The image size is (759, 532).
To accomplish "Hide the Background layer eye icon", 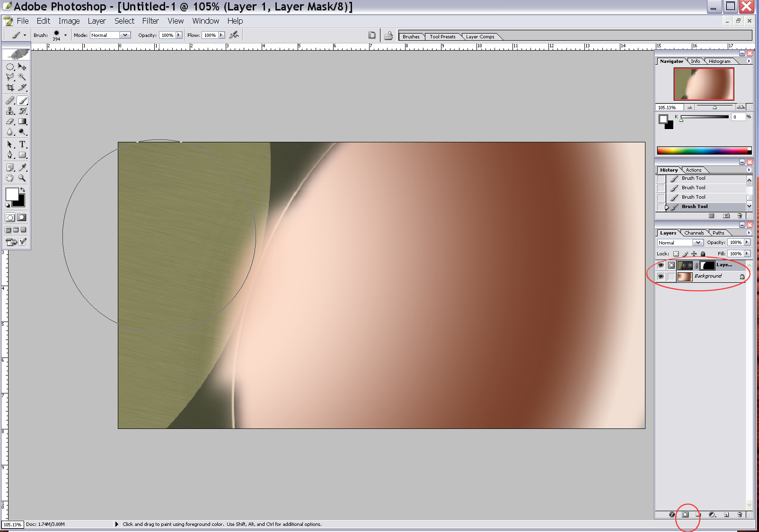I will [x=661, y=277].
